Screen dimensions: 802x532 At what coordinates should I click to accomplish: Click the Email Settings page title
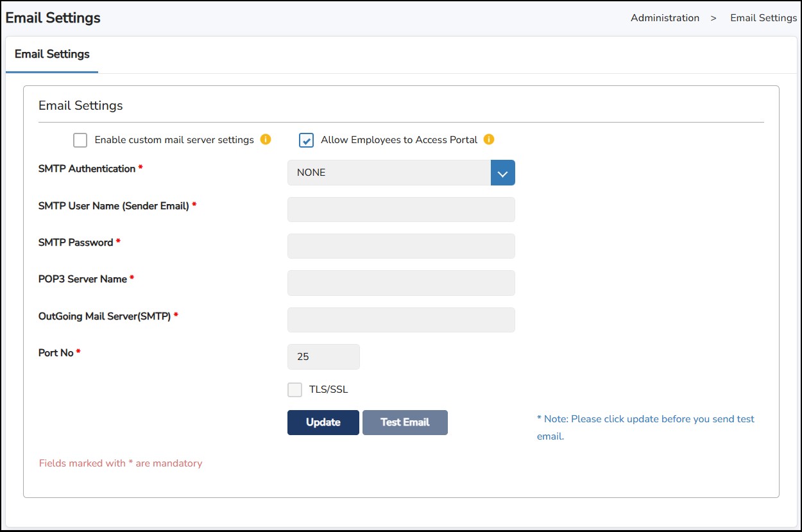[x=53, y=18]
